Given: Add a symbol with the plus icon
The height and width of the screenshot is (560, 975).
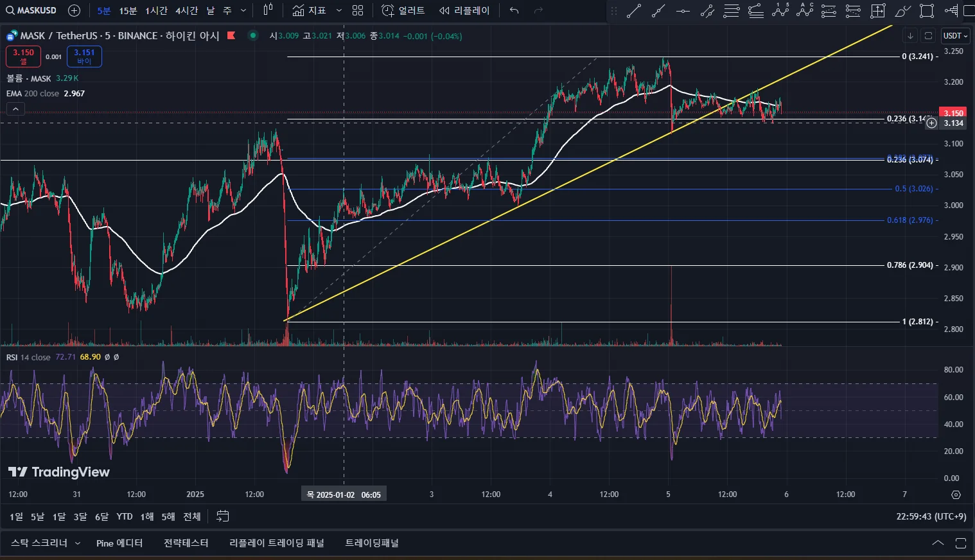Looking at the screenshot, I should tap(74, 10).
